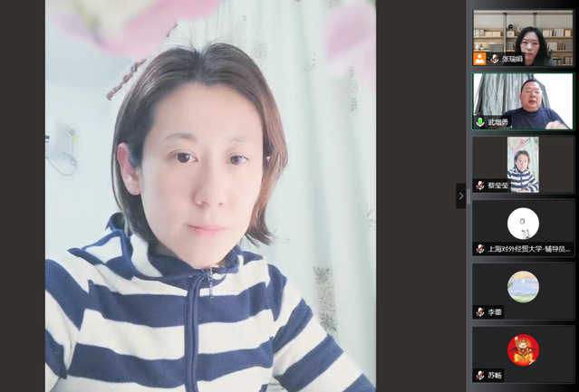Image resolution: width=579 pixels, height=392 pixels.
Task: Click the white circular avatar of 上海对外经贸大学
Action: 523,223
